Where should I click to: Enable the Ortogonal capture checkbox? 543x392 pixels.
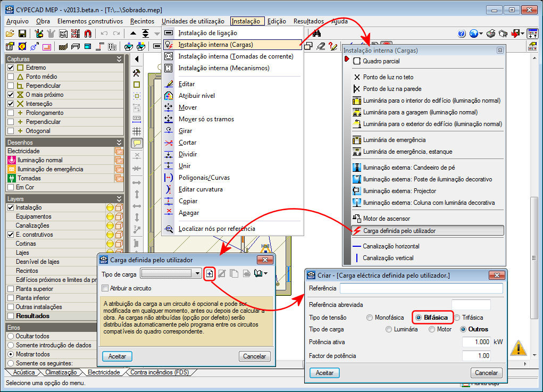[11, 131]
